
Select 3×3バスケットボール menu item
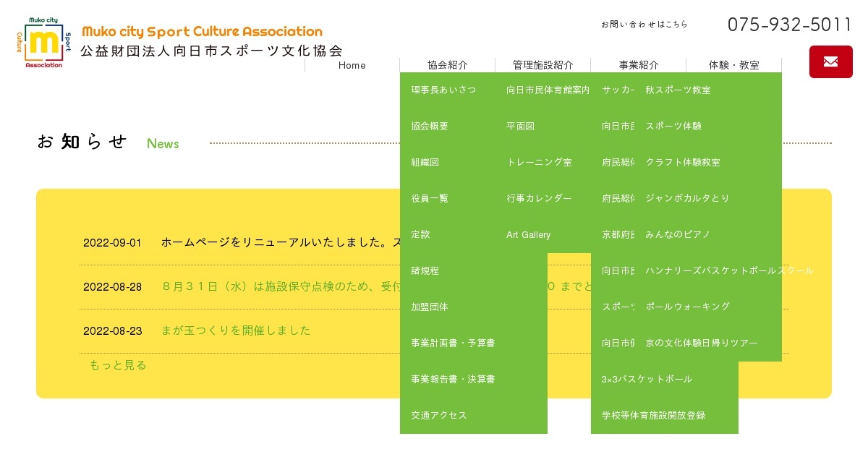(x=647, y=379)
